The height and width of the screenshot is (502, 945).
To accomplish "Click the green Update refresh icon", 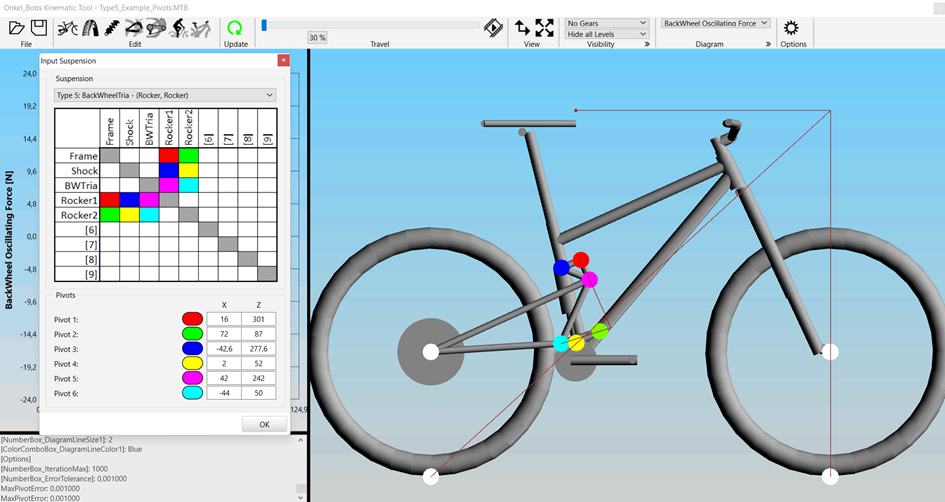I will pos(235,28).
